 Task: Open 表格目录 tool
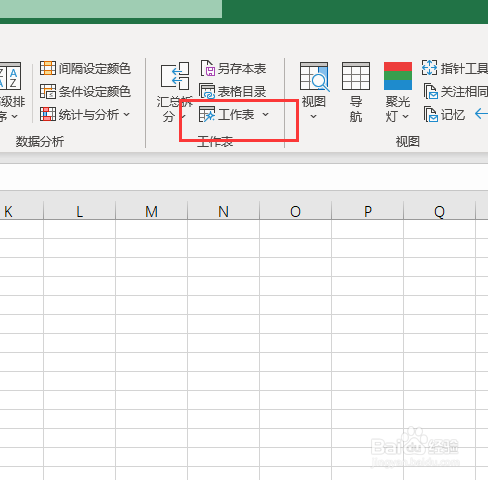click(x=233, y=91)
